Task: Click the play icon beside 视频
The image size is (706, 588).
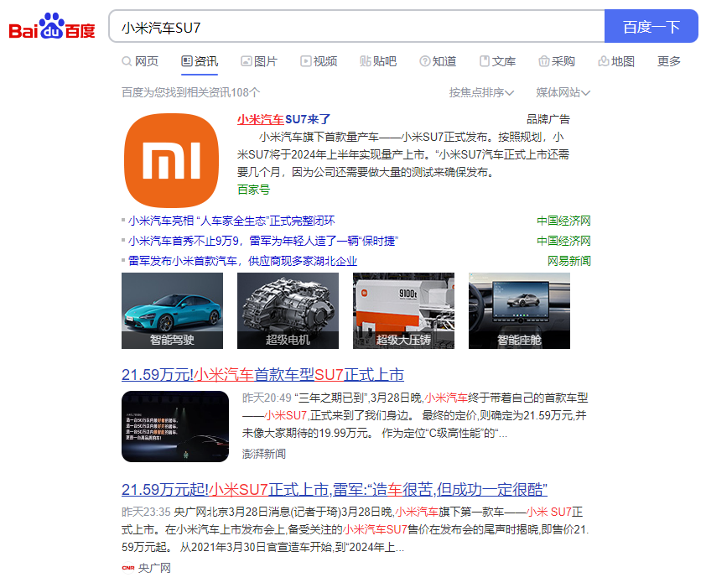Action: [306, 61]
